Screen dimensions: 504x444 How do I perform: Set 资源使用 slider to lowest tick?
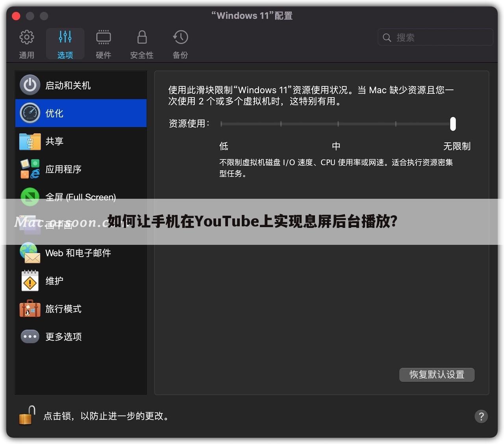[221, 124]
